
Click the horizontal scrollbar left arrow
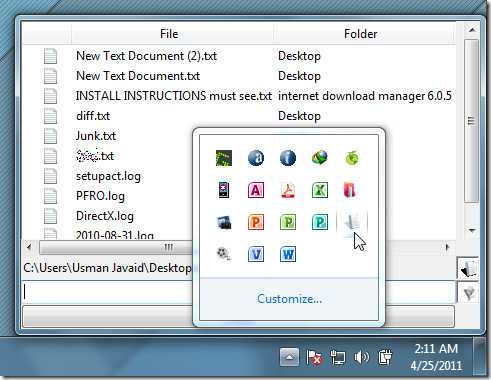pyautogui.click(x=29, y=247)
